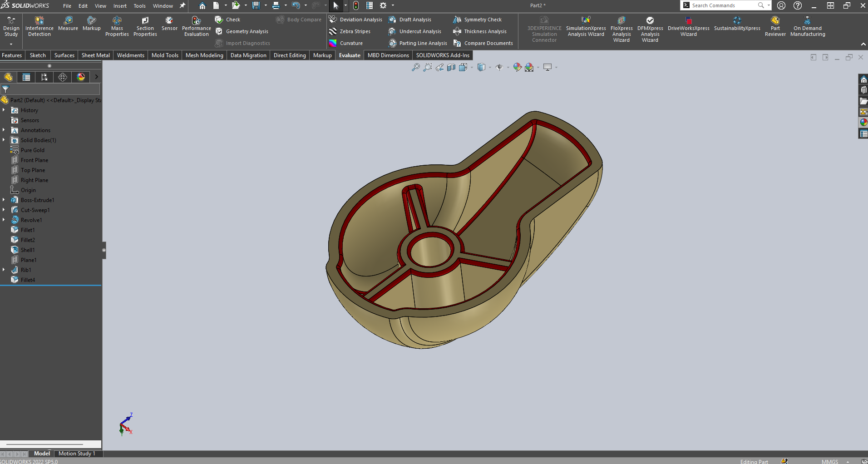Toggle Undercut Analysis
868x464 pixels.
(x=415, y=31)
